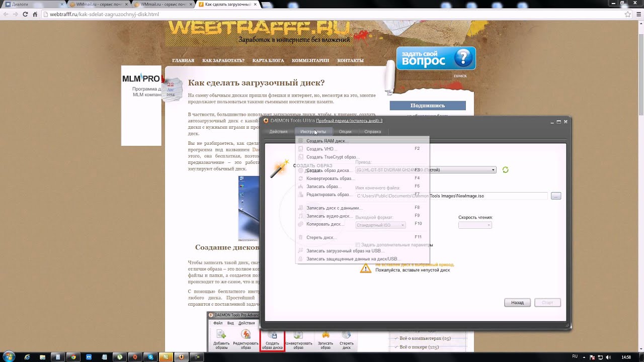Click Chrome's reload page icon

[x=25, y=14]
